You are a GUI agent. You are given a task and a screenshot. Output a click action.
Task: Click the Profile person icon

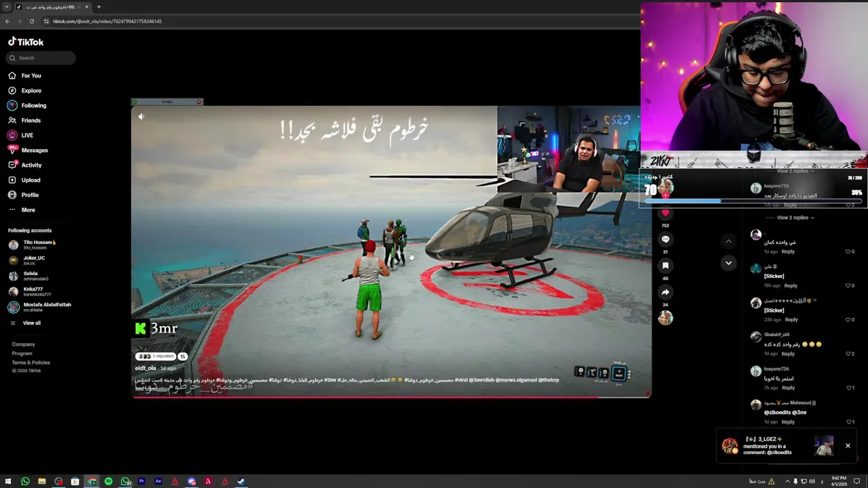click(x=12, y=195)
